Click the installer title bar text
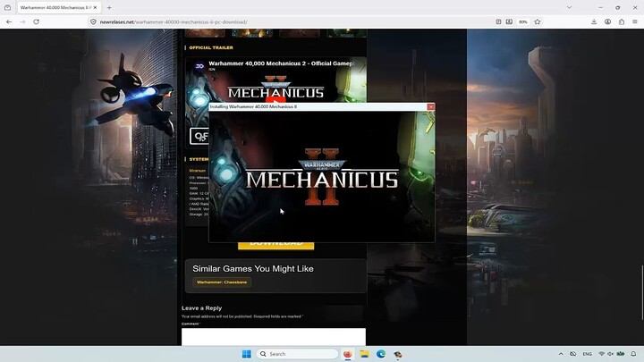The width and height of the screenshot is (644, 362). [x=253, y=106]
